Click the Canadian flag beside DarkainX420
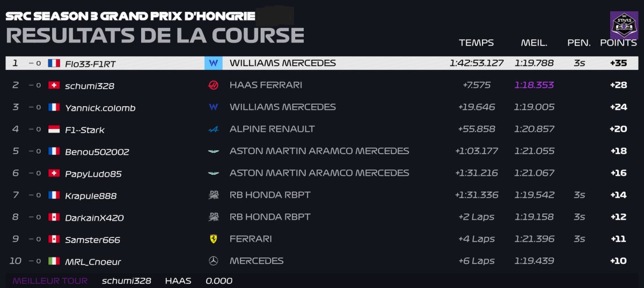This screenshot has height=288, width=644. [x=54, y=217]
